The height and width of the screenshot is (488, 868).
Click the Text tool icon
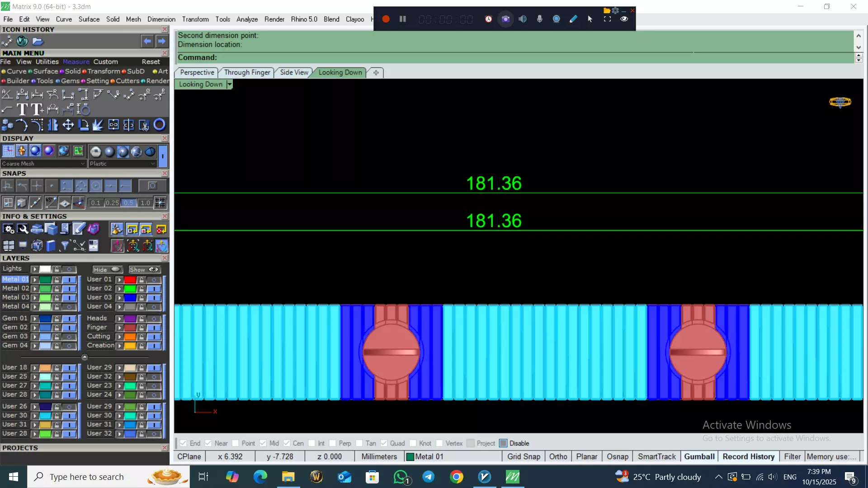(x=22, y=109)
